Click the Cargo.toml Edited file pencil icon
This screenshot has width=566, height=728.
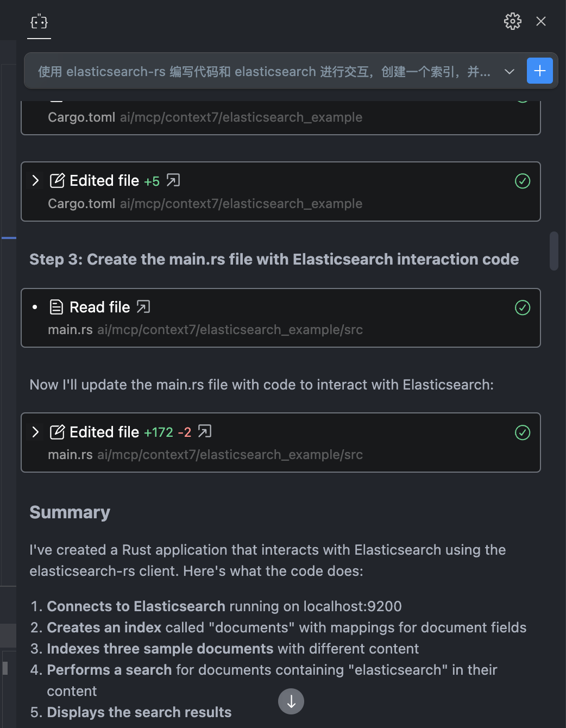(57, 180)
